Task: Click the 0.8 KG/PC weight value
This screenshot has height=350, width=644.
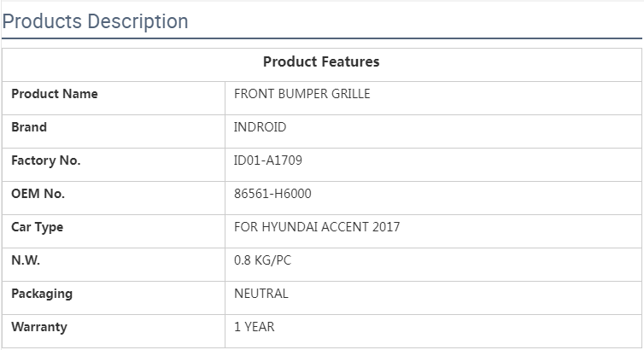Action: (262, 260)
